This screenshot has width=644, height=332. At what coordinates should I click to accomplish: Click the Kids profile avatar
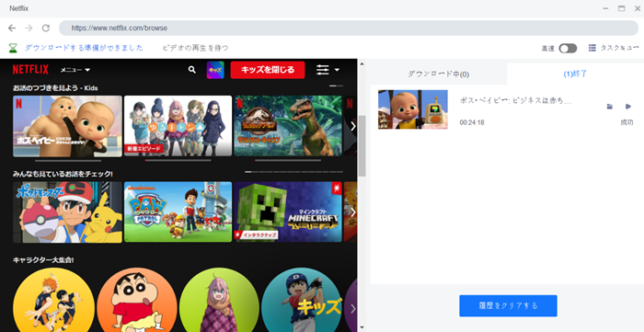pos(215,70)
